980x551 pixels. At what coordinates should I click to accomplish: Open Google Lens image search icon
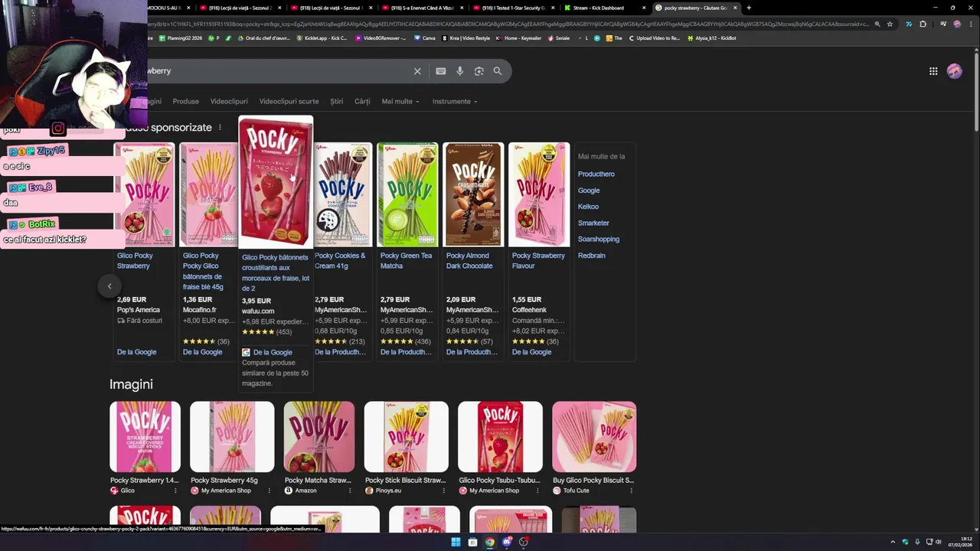[479, 71]
